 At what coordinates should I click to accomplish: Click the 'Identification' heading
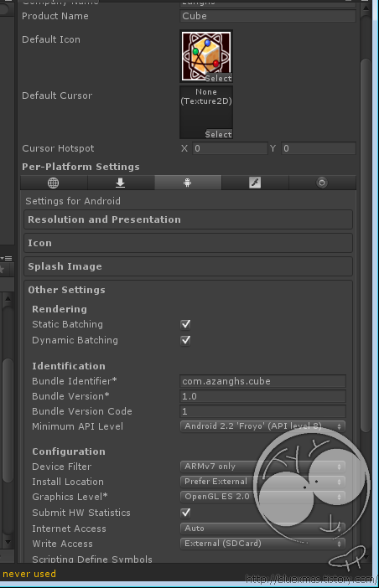pyautogui.click(x=69, y=366)
